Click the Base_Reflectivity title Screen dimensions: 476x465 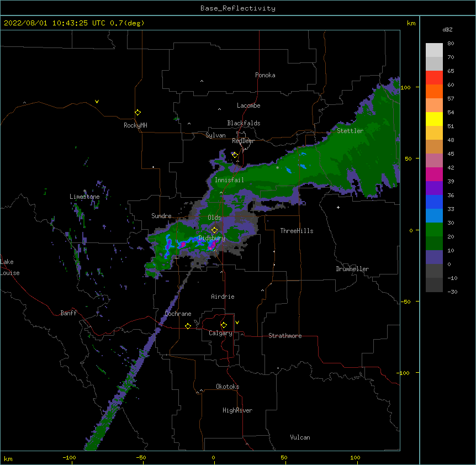pyautogui.click(x=238, y=8)
